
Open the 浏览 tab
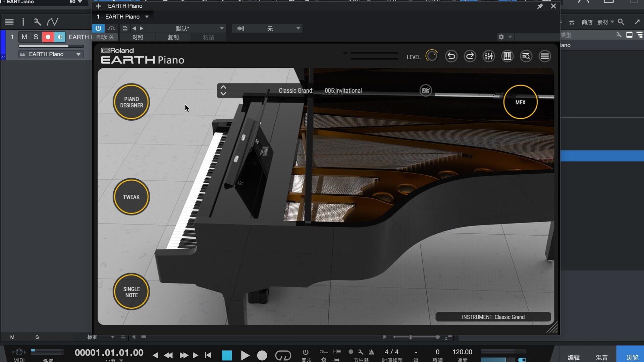pyautogui.click(x=632, y=357)
